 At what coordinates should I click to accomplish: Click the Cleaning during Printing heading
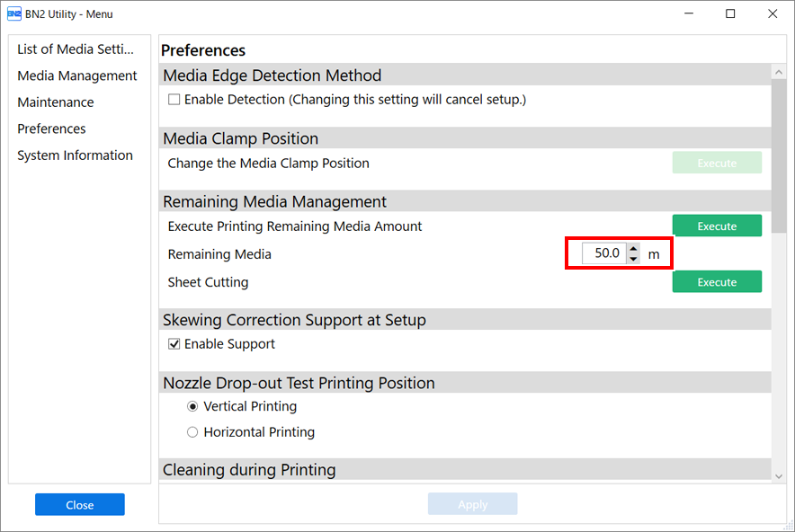tap(249, 470)
